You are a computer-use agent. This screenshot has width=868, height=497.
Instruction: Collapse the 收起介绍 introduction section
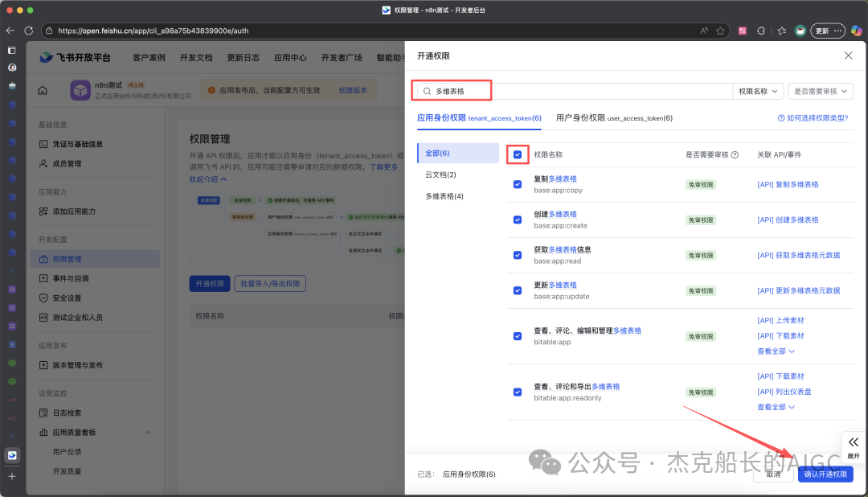208,179
